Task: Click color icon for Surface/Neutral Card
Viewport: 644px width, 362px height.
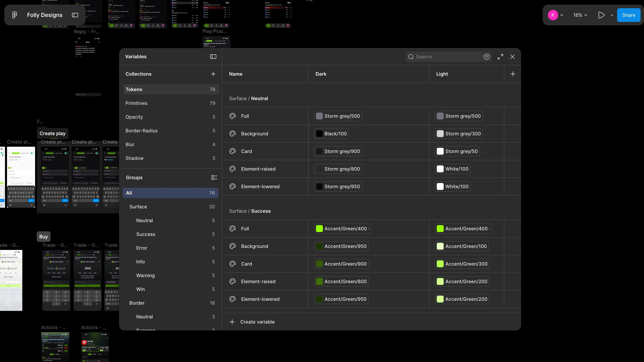Action: [233, 151]
